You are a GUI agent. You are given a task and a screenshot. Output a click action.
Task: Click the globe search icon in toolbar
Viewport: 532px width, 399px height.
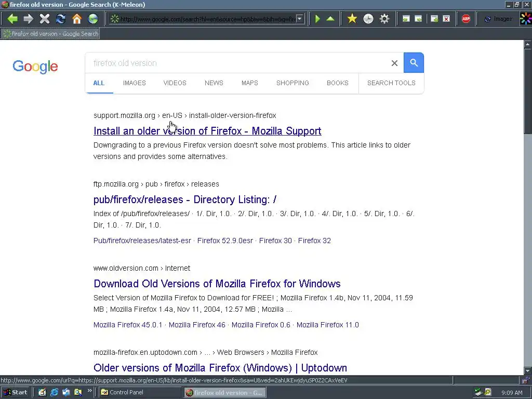click(93, 19)
